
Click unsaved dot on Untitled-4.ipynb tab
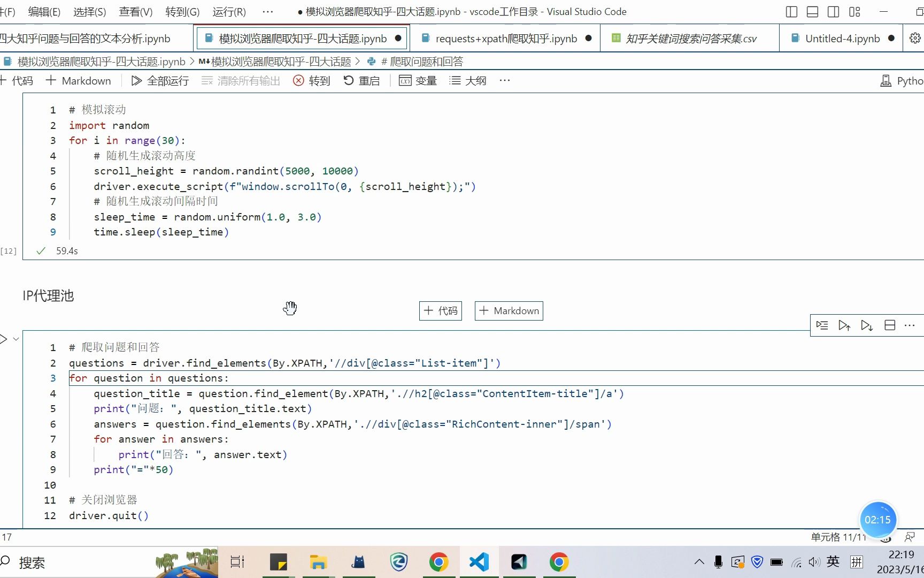point(891,39)
